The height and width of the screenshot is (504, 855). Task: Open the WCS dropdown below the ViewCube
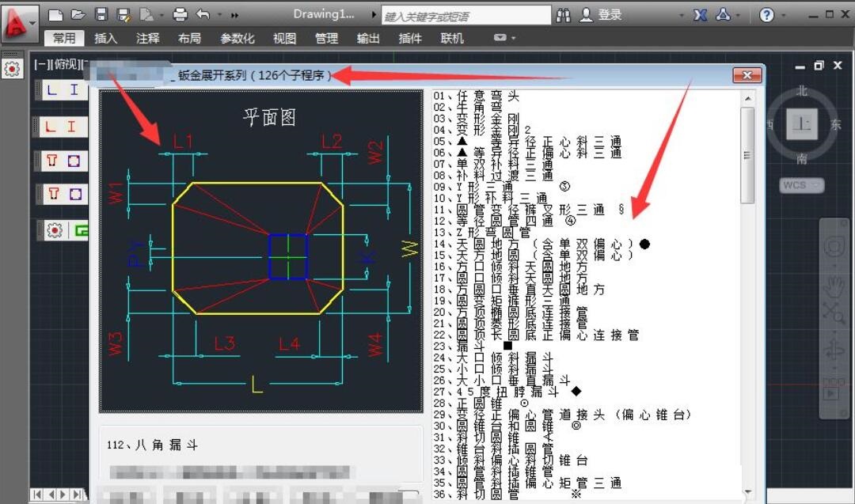(801, 184)
